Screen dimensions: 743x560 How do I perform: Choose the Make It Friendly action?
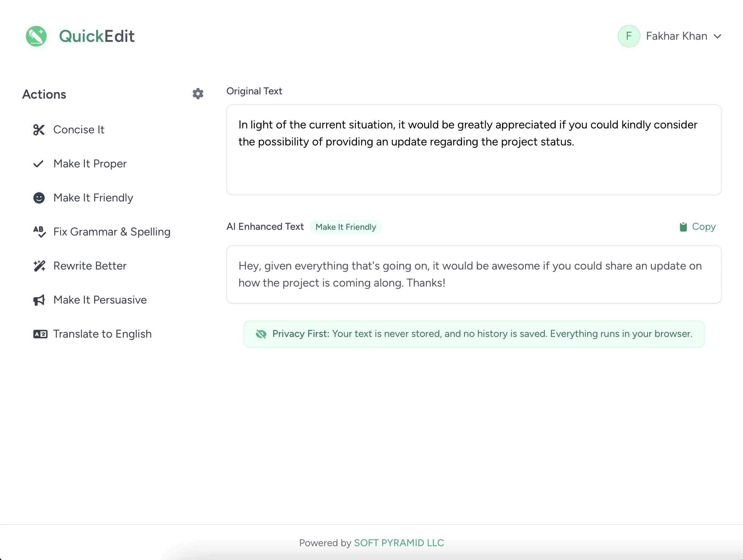93,198
